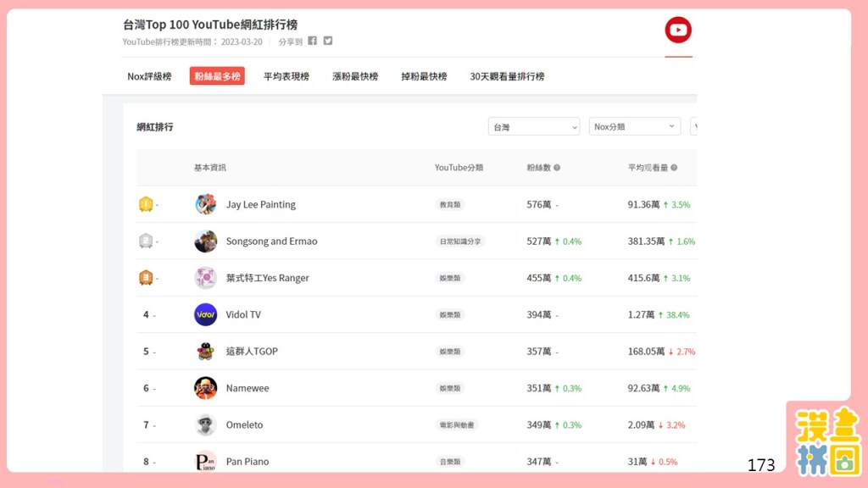Click the red YouTube platform icon
Screen dimensions: 868x488
click(x=678, y=30)
